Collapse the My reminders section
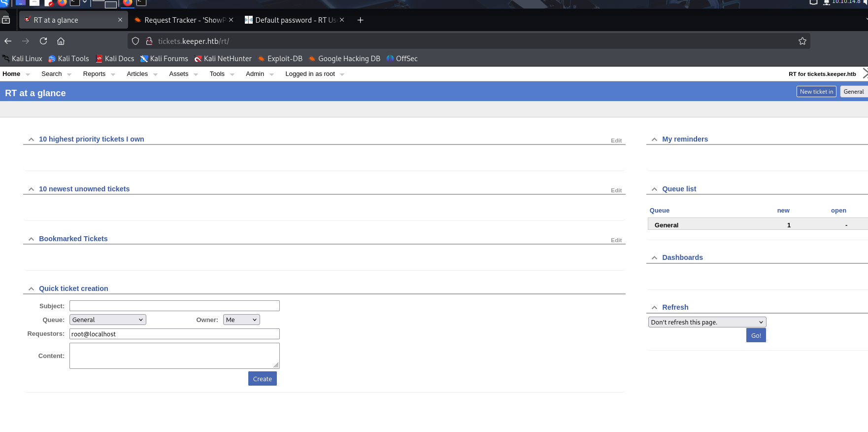This screenshot has height=432, width=868. pyautogui.click(x=654, y=140)
